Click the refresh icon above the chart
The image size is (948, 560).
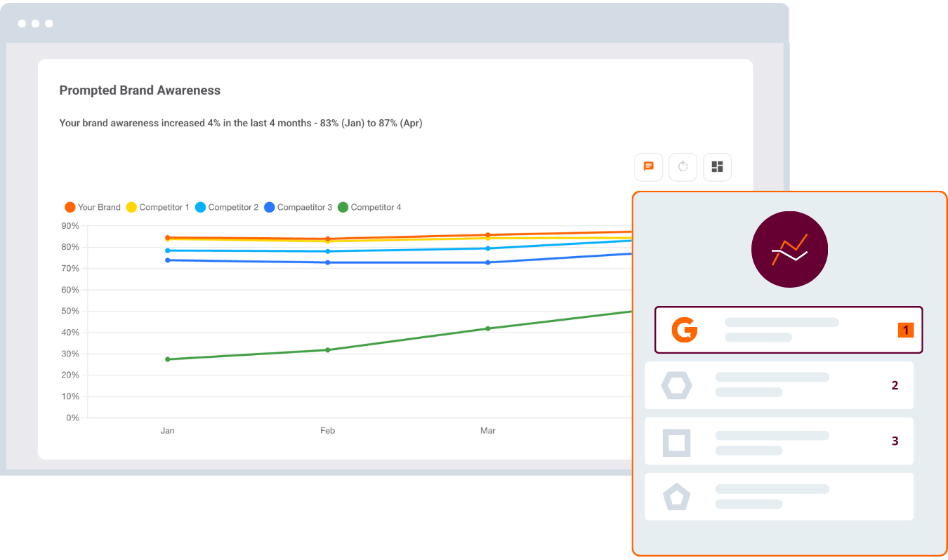click(683, 166)
